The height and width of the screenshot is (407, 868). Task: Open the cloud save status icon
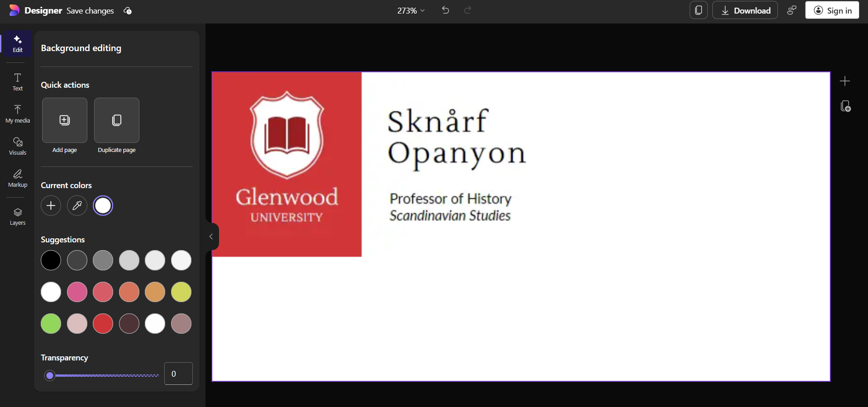point(128,11)
